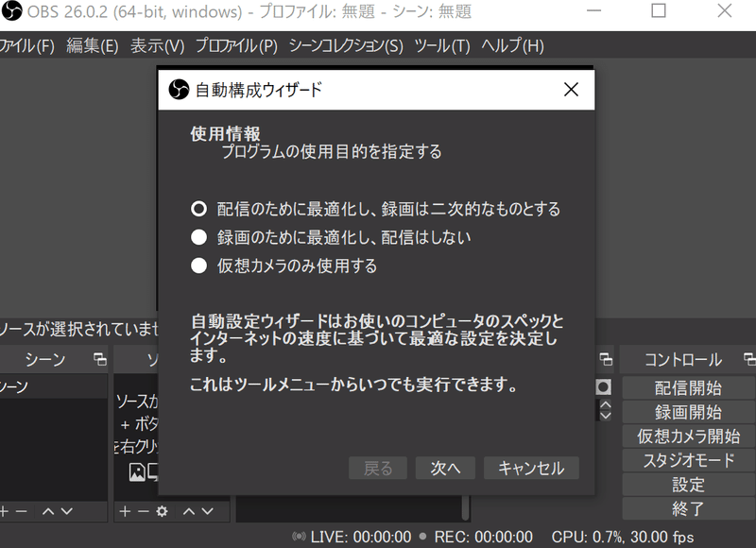Move source up with arrow icon
Screen dimensions: 756x548
click(x=189, y=511)
